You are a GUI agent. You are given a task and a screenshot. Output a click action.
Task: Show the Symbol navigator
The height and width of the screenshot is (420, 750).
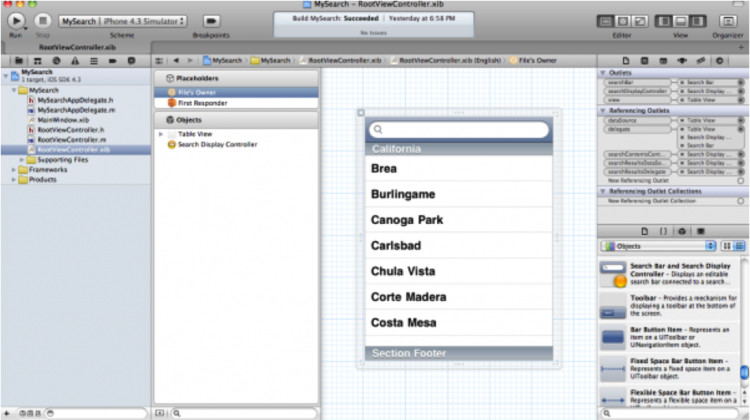coord(37,61)
